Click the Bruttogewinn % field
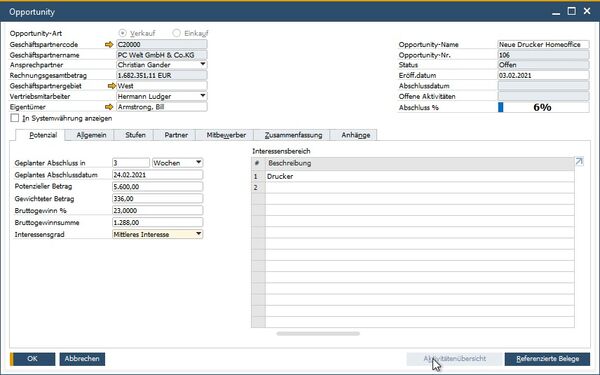The width and height of the screenshot is (600, 375). coord(157,210)
